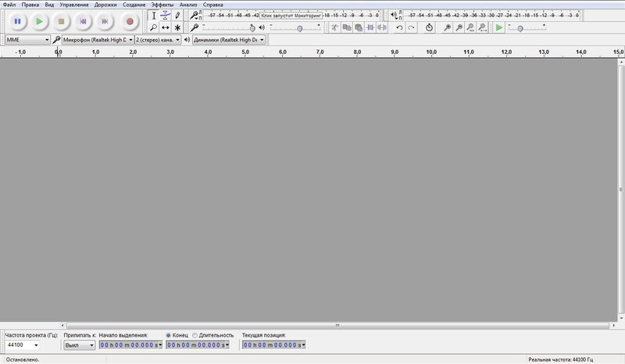Screen dimensions: 625x364
Task: Select the Конец radio button
Action: pos(169,335)
